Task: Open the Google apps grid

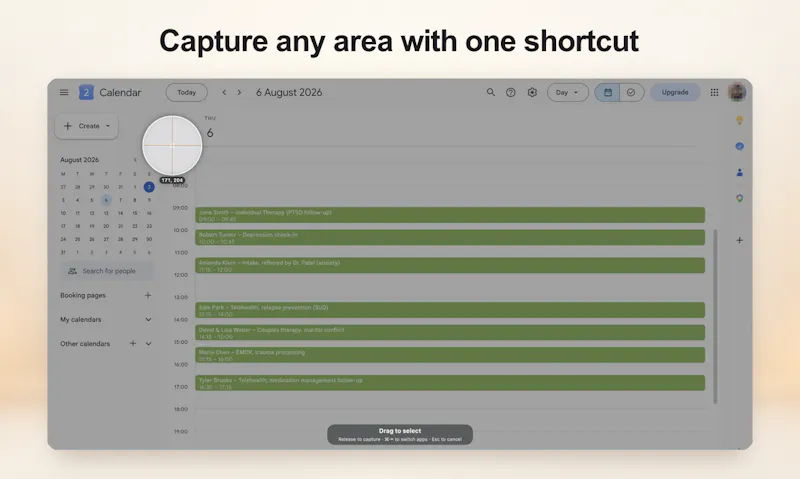Action: click(714, 92)
